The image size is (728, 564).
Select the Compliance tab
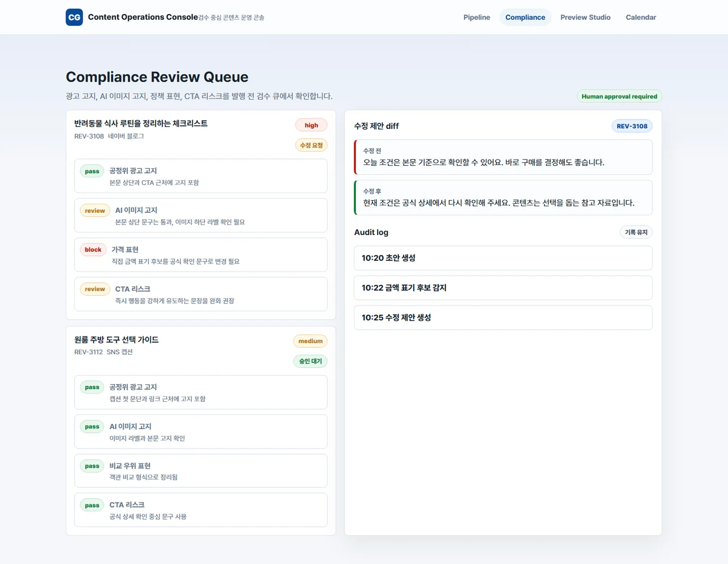coord(525,17)
